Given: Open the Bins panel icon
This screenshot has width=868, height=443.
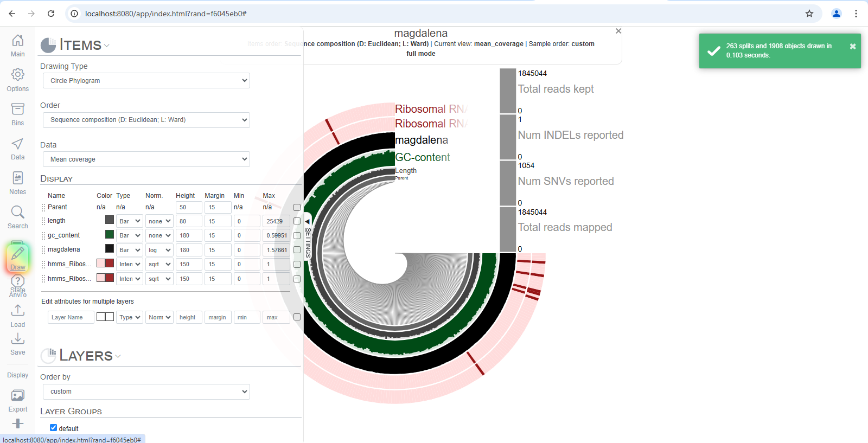Looking at the screenshot, I should click(17, 110).
